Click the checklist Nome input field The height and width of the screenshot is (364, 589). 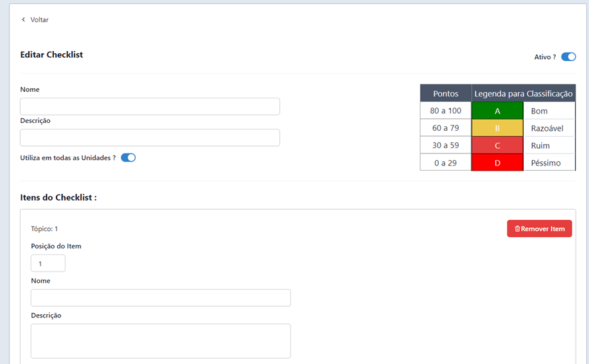point(150,106)
